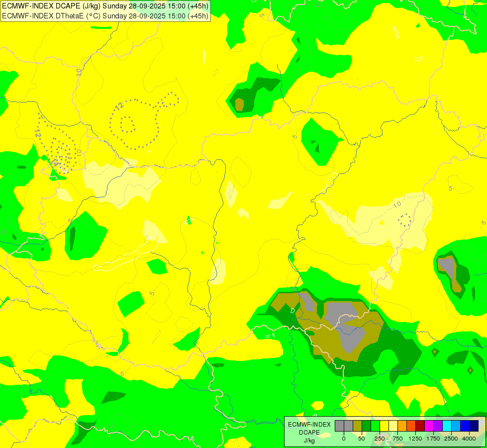Screen dimensions: 487x448
Task: Click the olive color swatch in the DCAPE legend
Action: [x=358, y=426]
